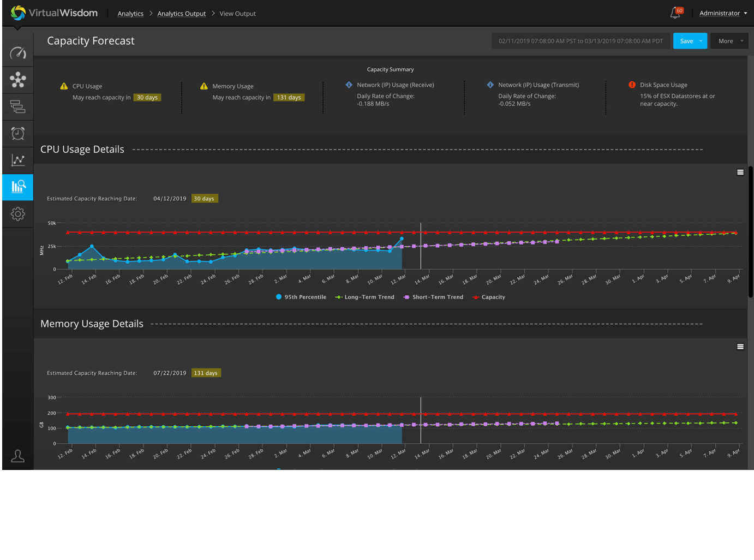
Task: Expand the Save button dropdown arrow
Action: pos(701,41)
